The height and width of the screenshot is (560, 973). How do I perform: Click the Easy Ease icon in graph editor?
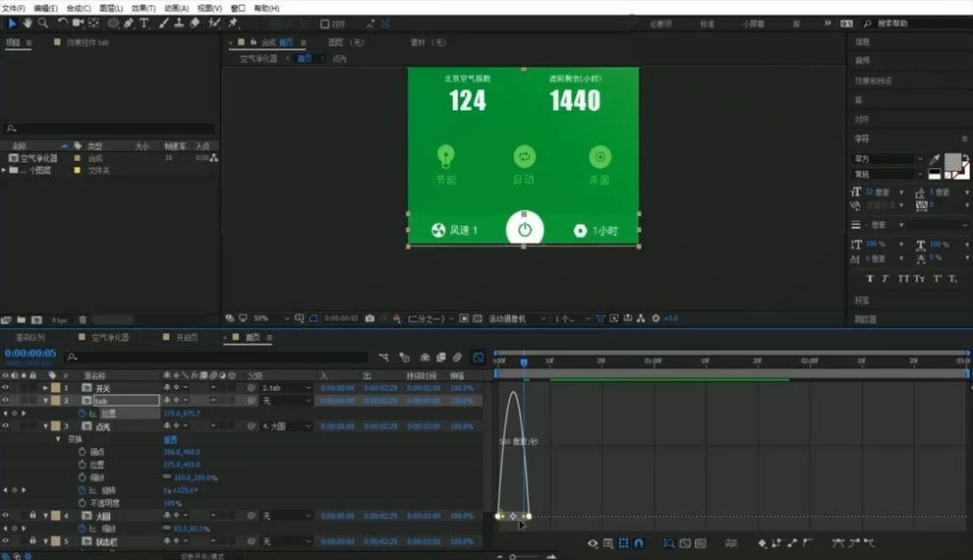[837, 543]
